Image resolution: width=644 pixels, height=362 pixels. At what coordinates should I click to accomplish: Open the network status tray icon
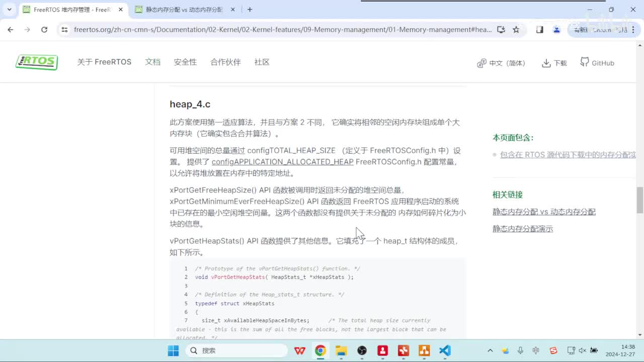(571, 350)
